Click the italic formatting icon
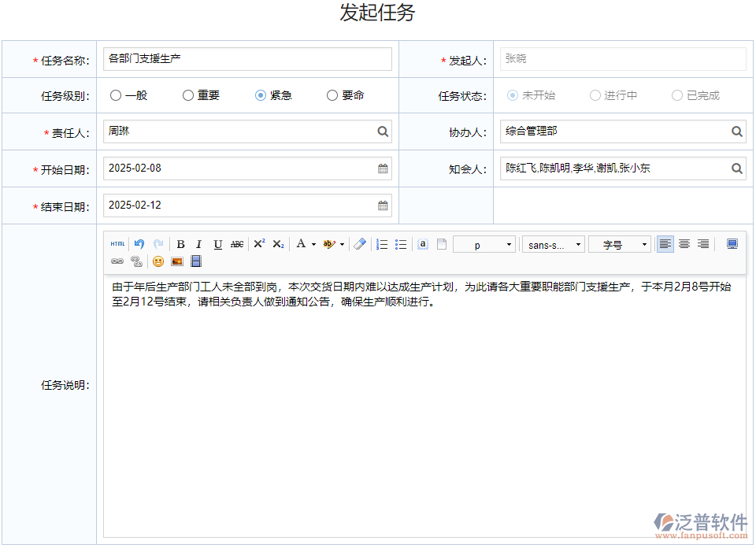 [199, 244]
